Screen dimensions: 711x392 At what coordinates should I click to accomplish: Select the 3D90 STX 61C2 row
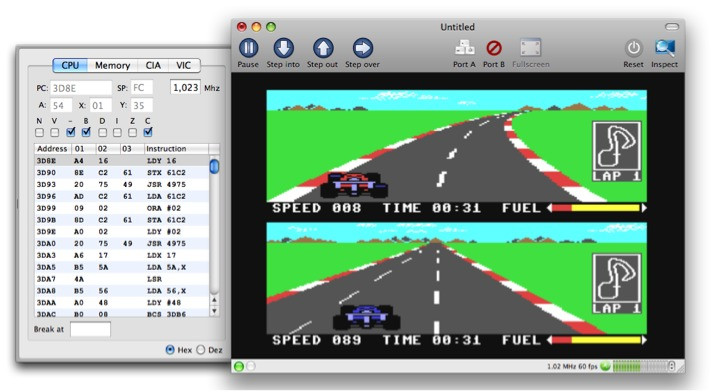[122, 172]
